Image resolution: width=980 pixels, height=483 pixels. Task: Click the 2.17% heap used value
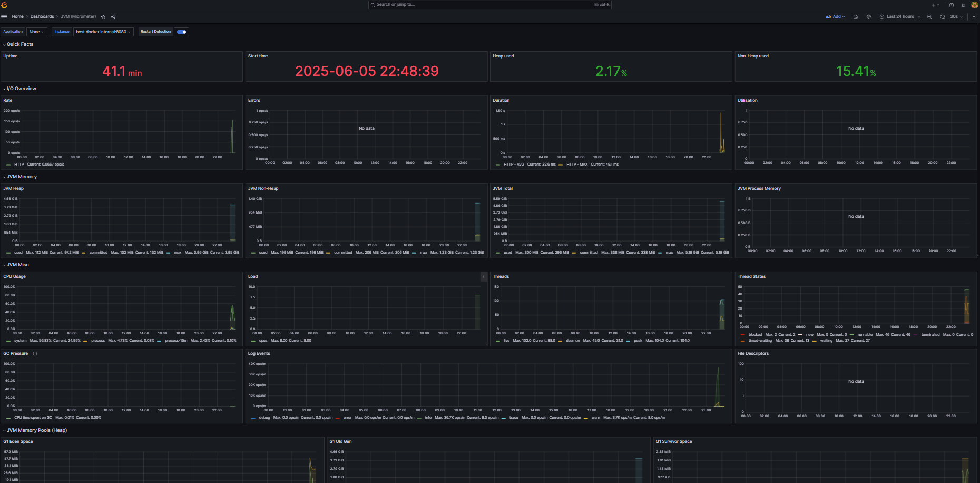tap(611, 71)
